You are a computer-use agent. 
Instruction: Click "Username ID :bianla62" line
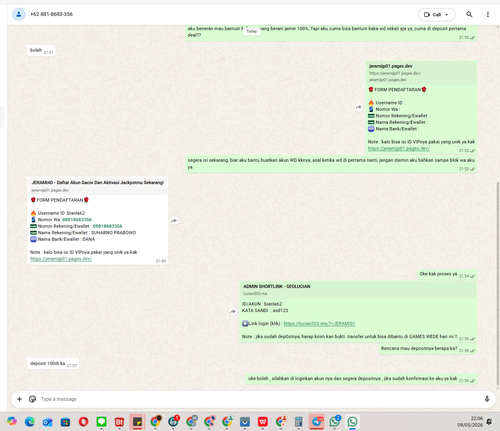[x=58, y=213]
